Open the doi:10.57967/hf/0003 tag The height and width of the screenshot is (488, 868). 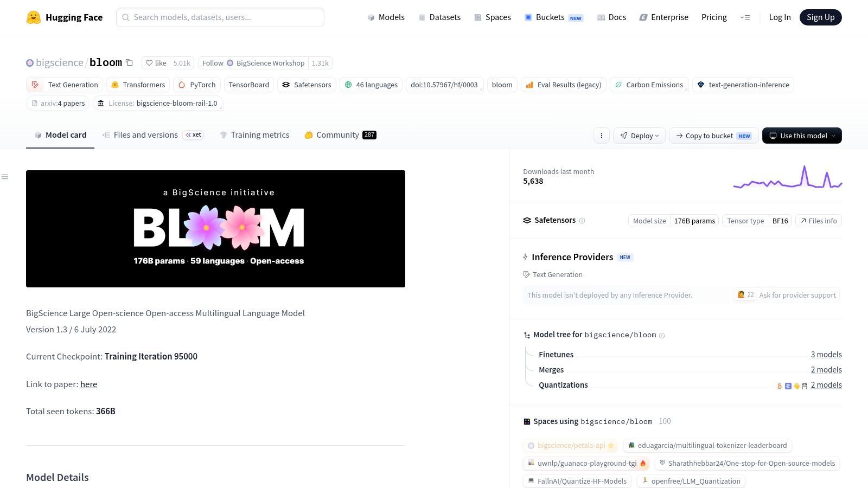[x=444, y=85]
